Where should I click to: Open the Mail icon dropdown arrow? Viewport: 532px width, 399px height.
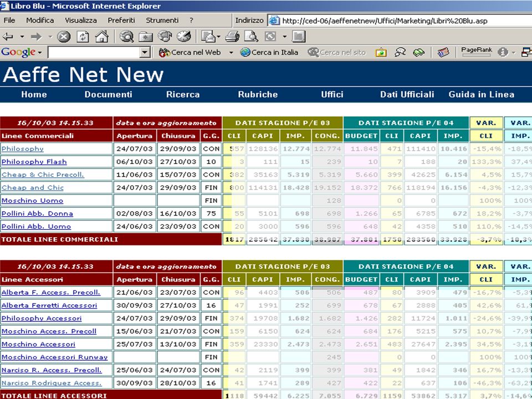coord(218,37)
